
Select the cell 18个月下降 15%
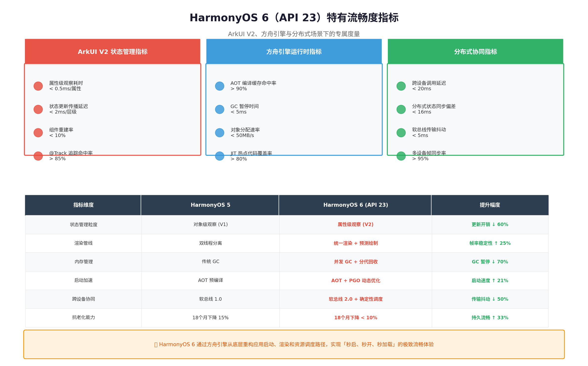[x=210, y=318]
